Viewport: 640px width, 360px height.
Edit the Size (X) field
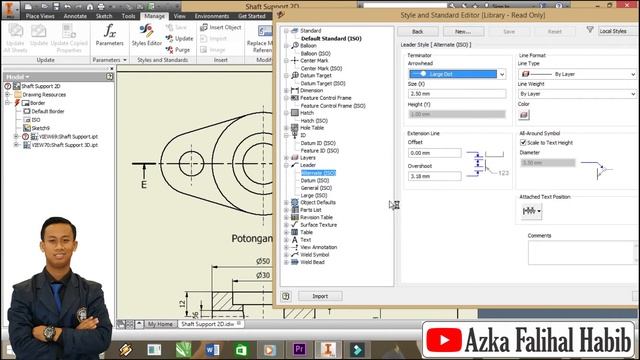(457, 94)
